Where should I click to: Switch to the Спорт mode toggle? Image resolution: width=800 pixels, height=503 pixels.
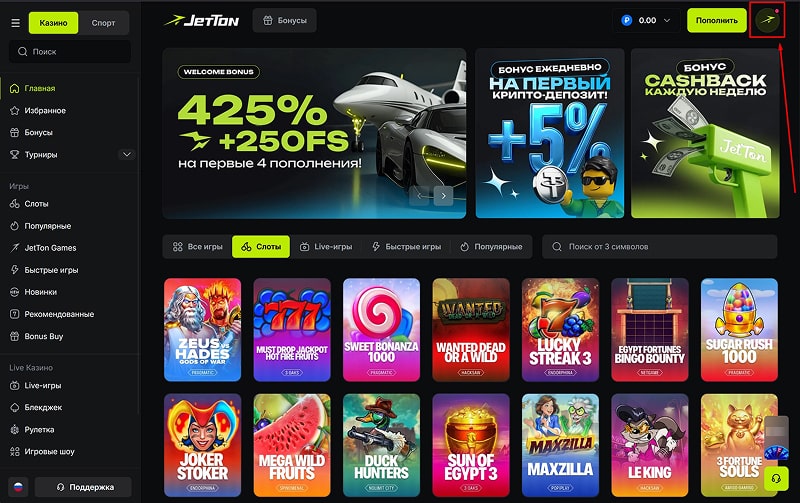click(103, 23)
